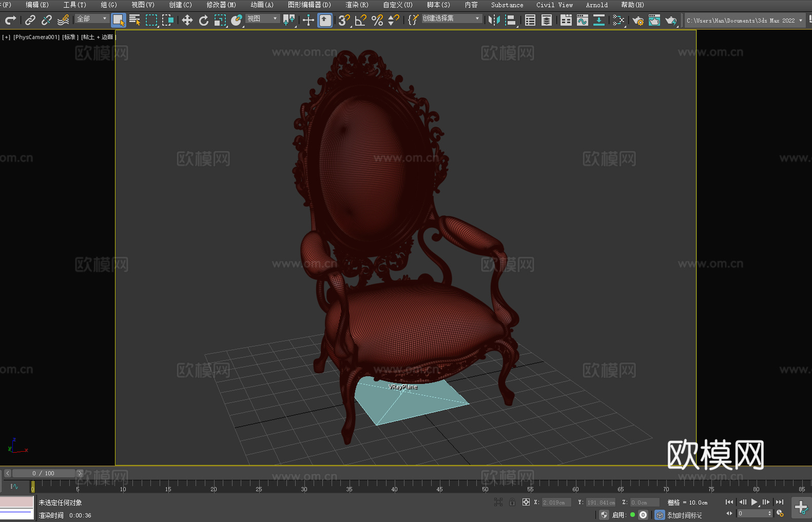
Task: Click Use Pivot Point Center icon
Action: [289, 20]
